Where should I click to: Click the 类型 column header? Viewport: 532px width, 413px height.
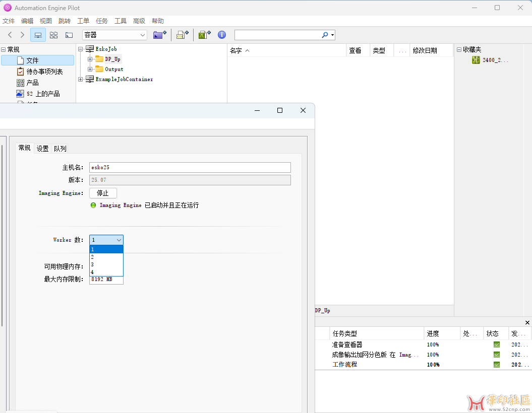click(x=382, y=50)
